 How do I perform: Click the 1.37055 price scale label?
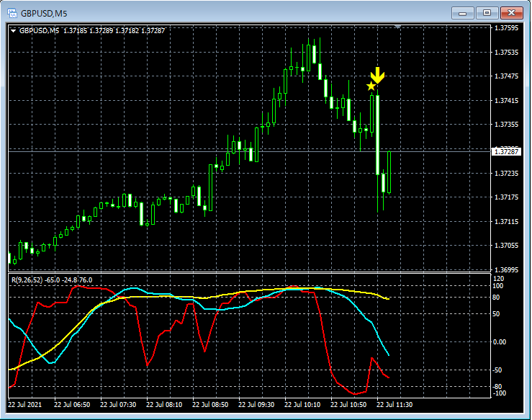[x=506, y=246]
